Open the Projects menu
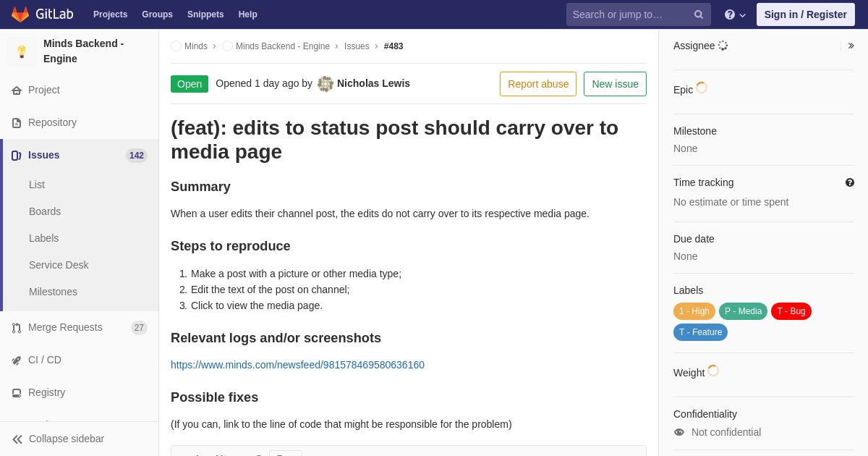868x456 pixels. [110, 14]
